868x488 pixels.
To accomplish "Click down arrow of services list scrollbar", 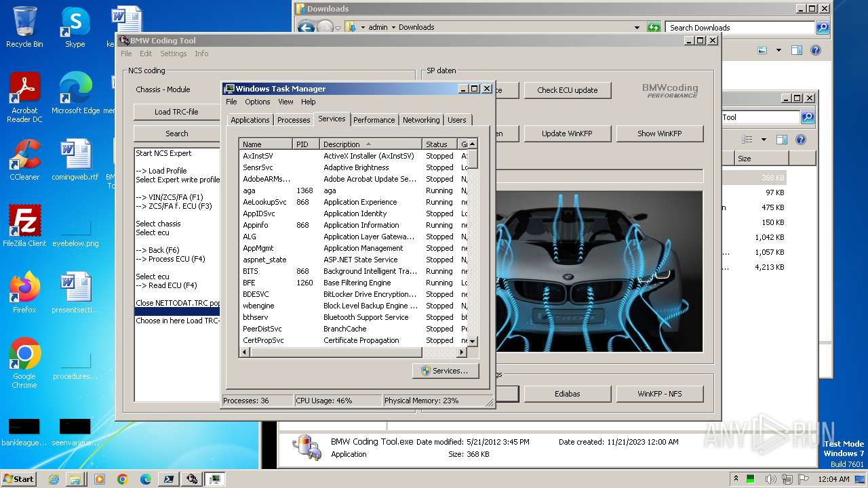I will (473, 341).
